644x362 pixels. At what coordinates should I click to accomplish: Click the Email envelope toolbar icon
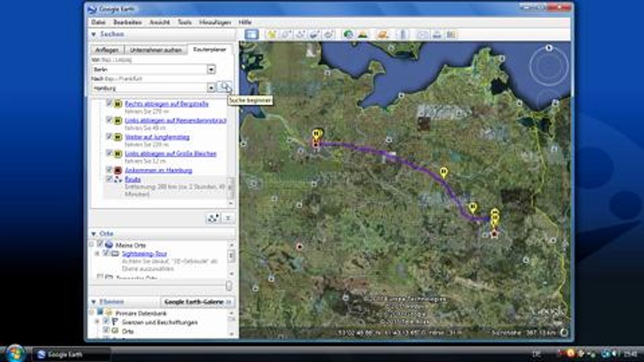coord(423,34)
